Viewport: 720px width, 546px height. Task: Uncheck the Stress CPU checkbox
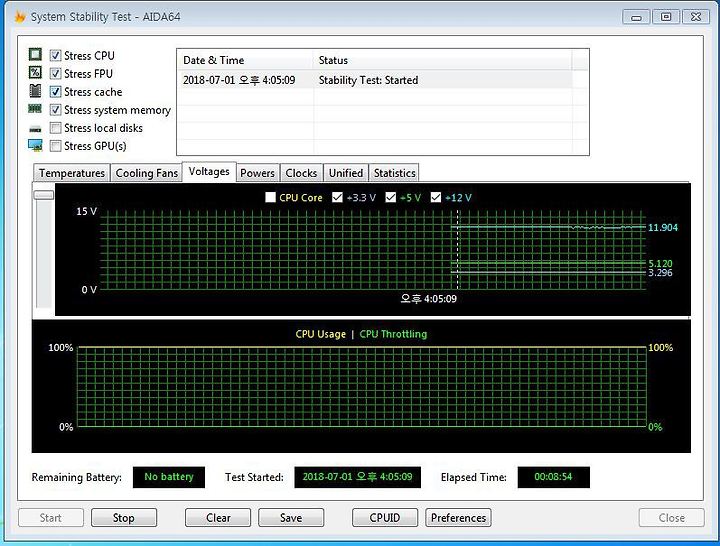click(56, 56)
